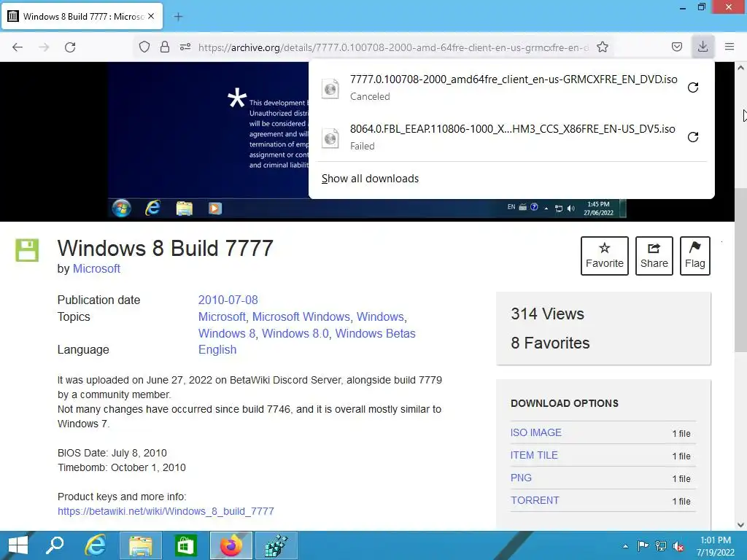
Task: Click the address bar URL field
Action: coord(393,47)
